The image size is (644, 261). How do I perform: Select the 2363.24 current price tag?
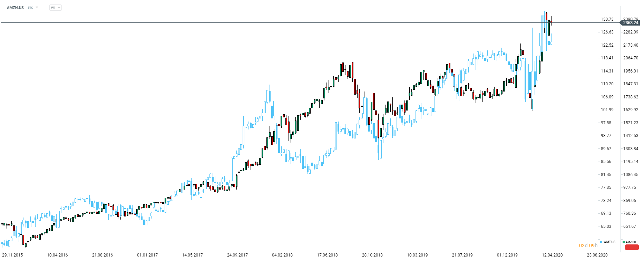(631, 23)
